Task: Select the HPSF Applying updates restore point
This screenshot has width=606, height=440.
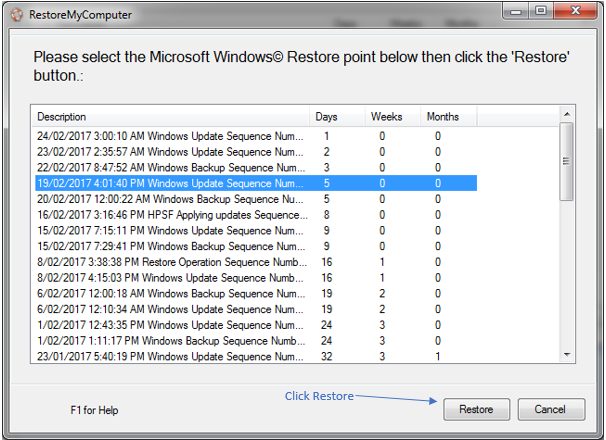Action: [256, 215]
